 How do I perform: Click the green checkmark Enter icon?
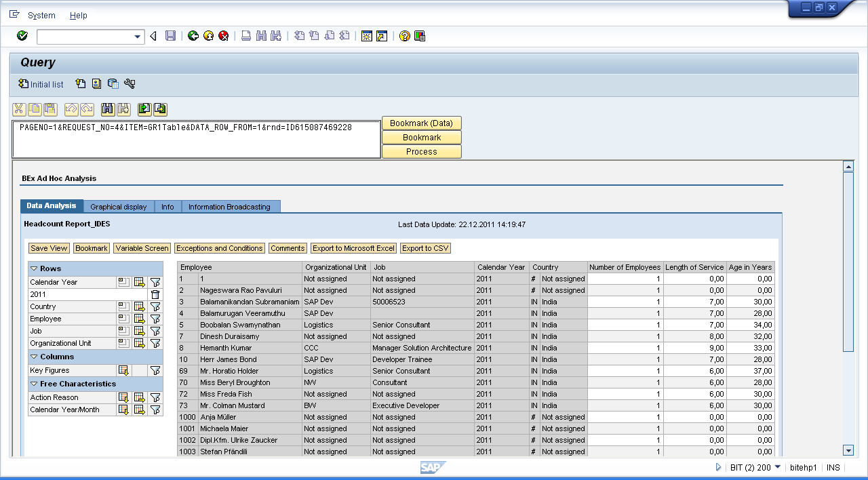22,36
